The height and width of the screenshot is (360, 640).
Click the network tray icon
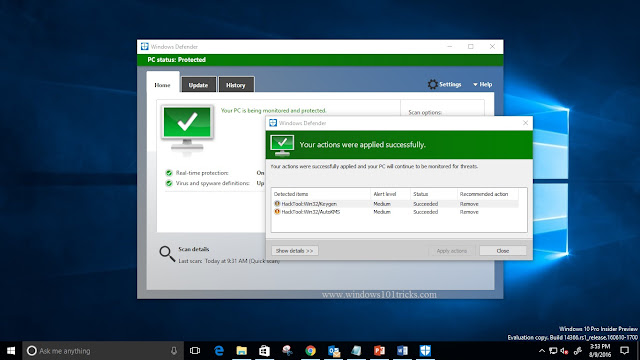click(553, 351)
